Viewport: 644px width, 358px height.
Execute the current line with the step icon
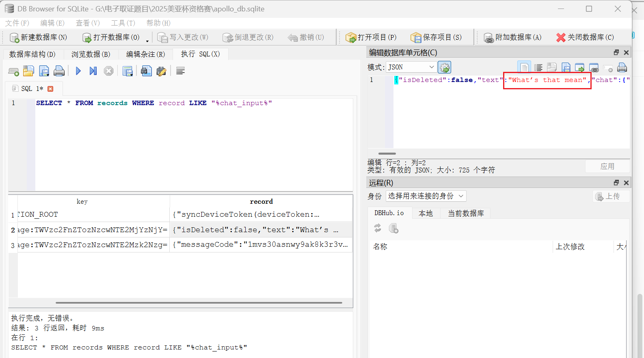click(x=93, y=71)
